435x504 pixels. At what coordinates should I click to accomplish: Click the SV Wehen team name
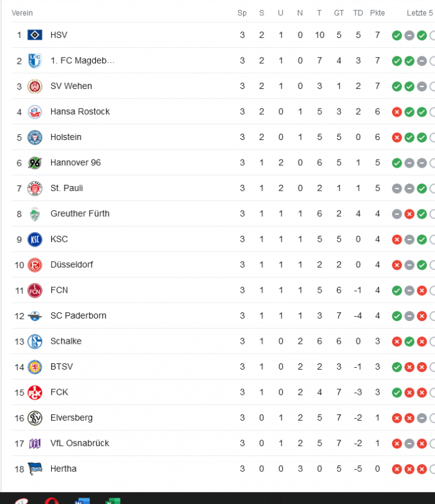(x=71, y=86)
